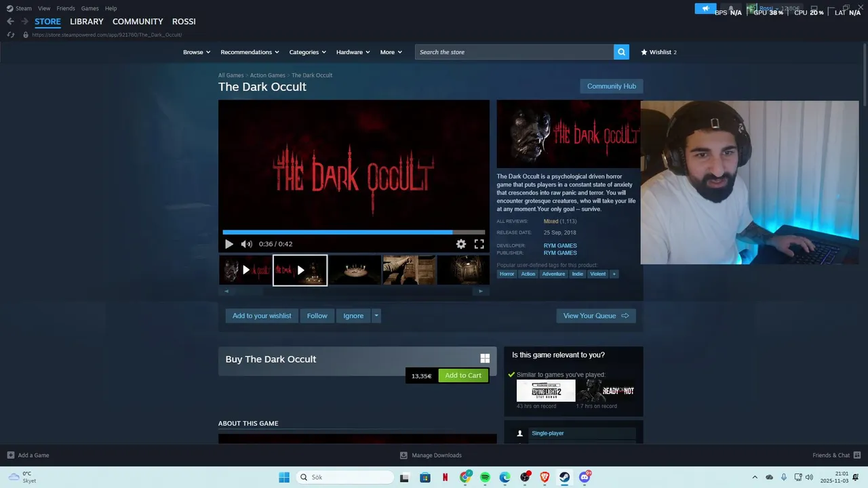Image resolution: width=868 pixels, height=488 pixels.
Task: Click the Horror tag
Action: (x=507, y=274)
